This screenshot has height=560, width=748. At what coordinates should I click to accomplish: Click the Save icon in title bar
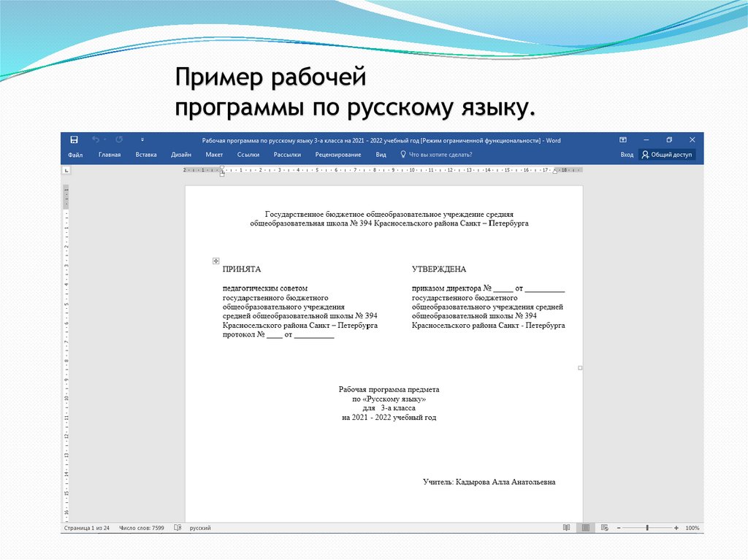(x=74, y=140)
